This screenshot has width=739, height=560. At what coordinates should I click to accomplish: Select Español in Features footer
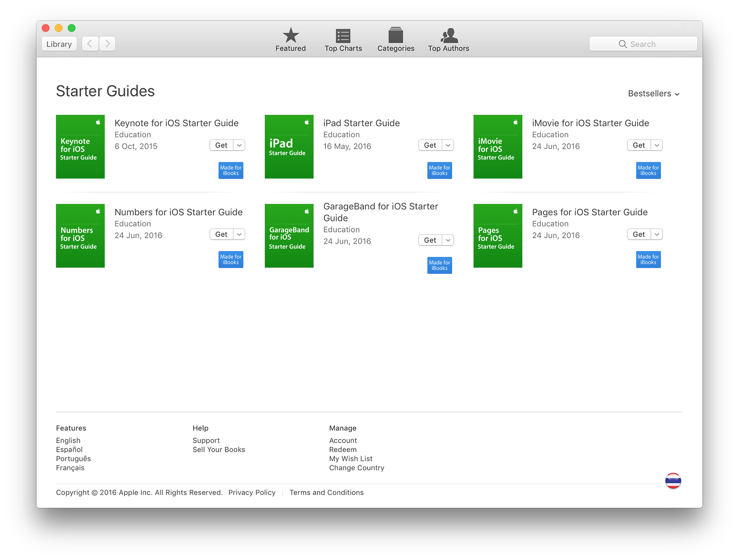(69, 450)
